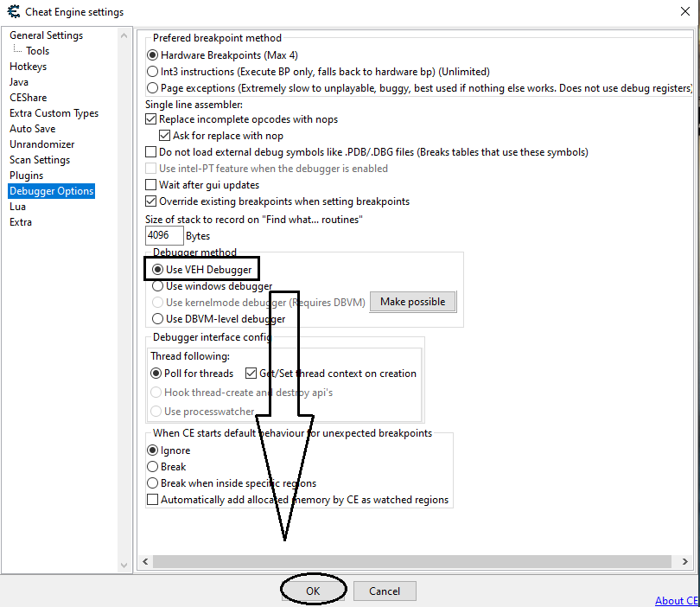Open the Java settings page
Viewport: 700px width, 607px height.
point(19,82)
